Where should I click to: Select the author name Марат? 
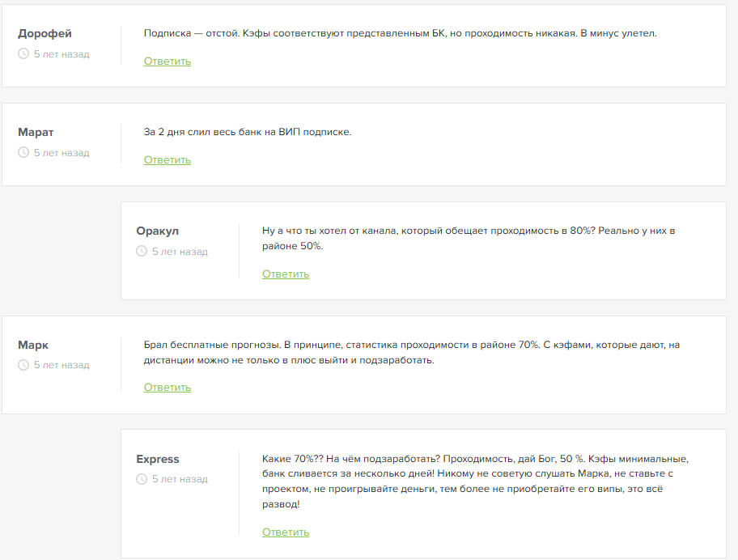36,133
